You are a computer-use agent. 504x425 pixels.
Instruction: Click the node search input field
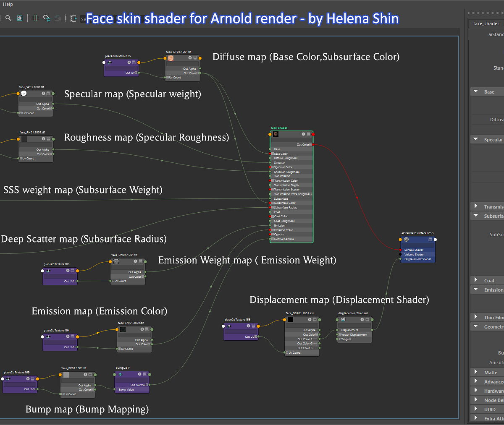[83, 19]
